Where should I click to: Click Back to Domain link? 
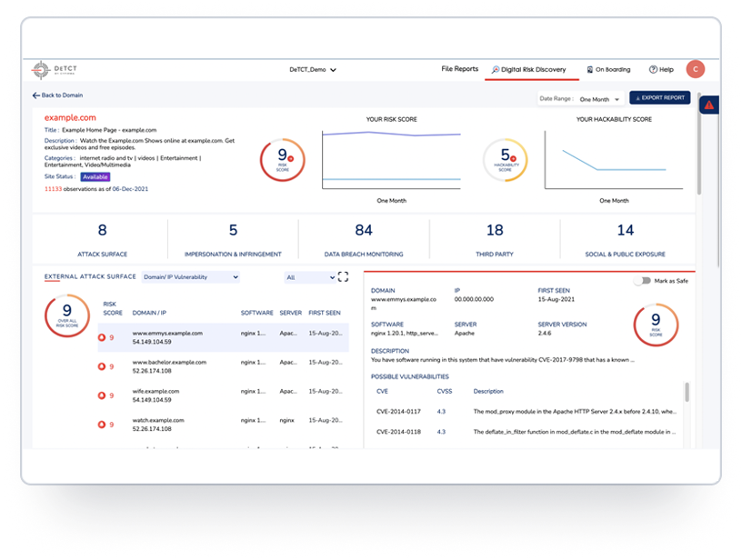pos(57,95)
